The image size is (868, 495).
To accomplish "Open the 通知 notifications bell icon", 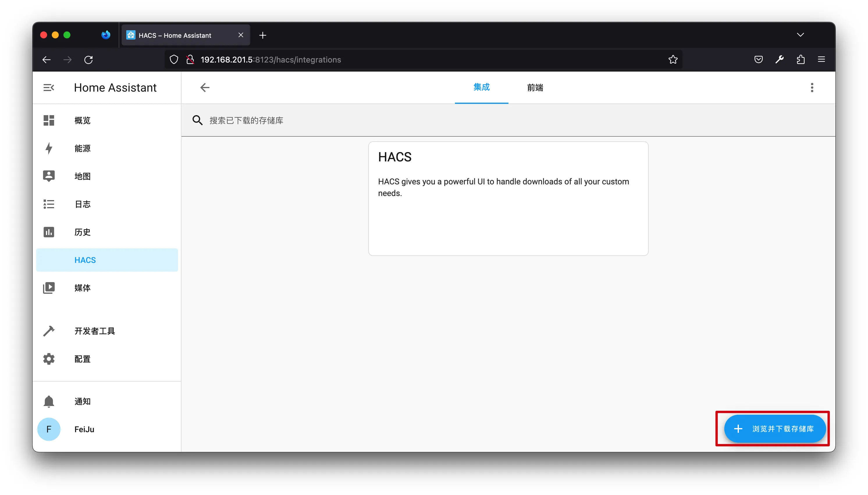I will tap(49, 401).
